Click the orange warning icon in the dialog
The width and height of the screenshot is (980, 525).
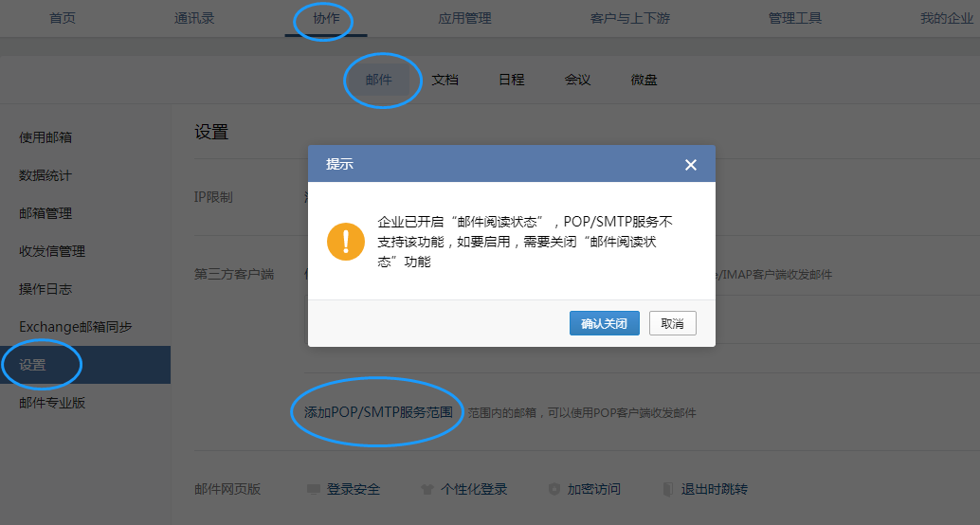pyautogui.click(x=346, y=242)
